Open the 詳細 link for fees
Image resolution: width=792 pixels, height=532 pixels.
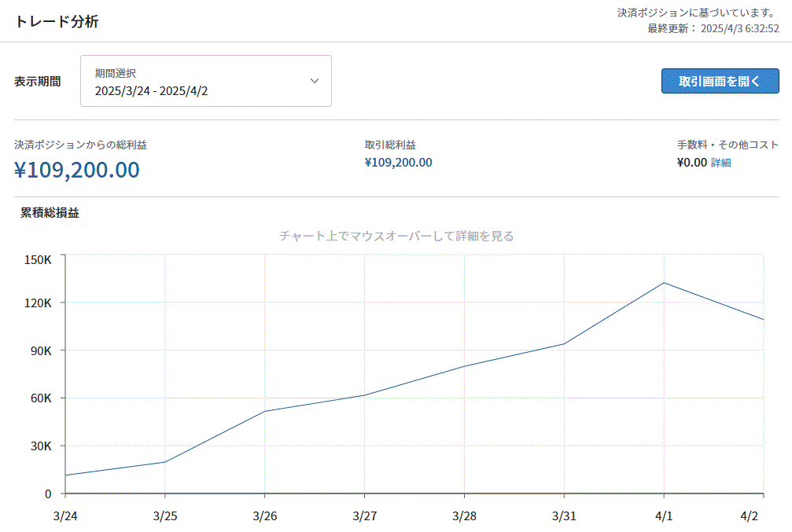721,163
